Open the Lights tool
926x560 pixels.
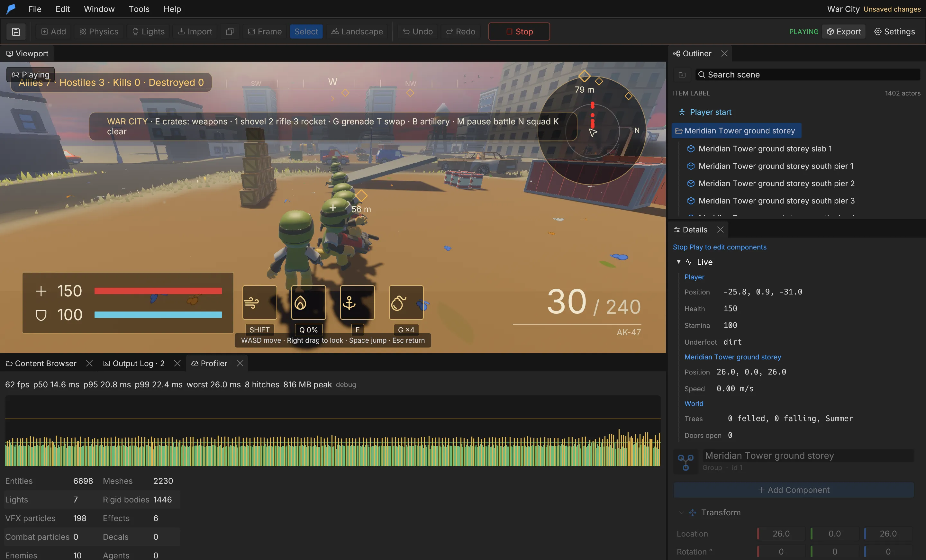pyautogui.click(x=149, y=32)
